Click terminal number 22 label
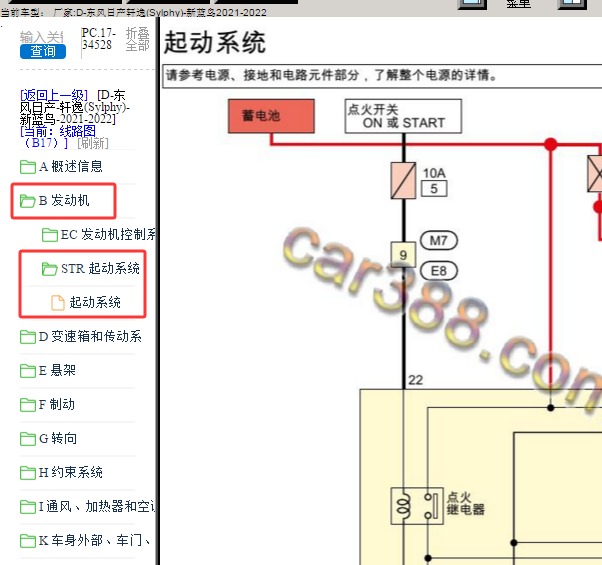The image size is (602, 565). (415, 380)
